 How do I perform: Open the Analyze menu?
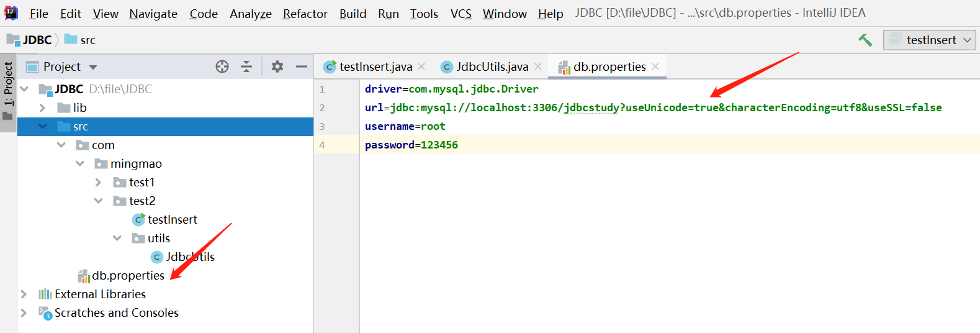tap(251, 14)
